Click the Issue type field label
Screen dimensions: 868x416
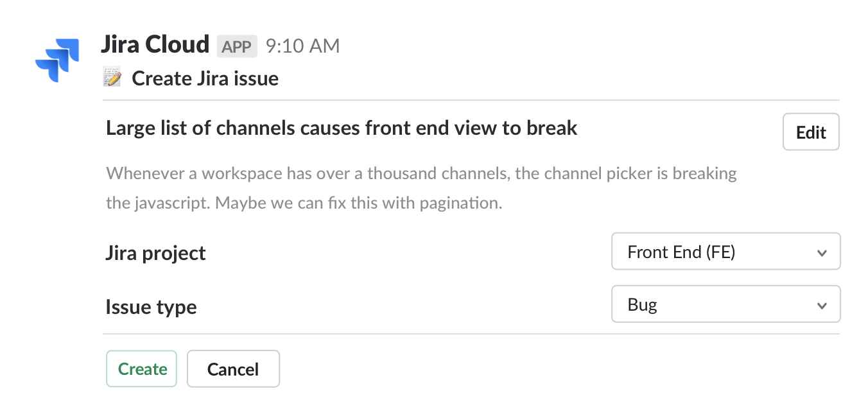pyautogui.click(x=151, y=306)
